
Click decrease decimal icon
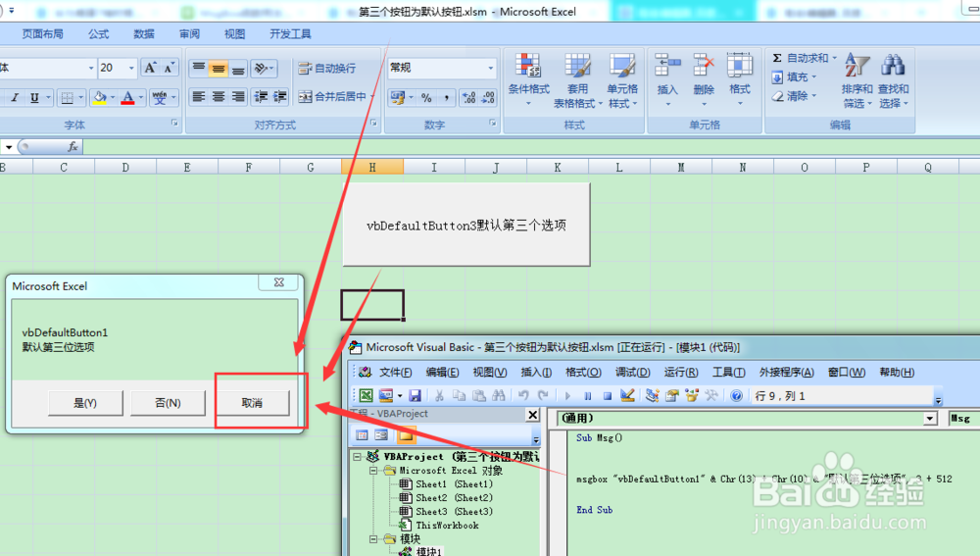pos(488,97)
